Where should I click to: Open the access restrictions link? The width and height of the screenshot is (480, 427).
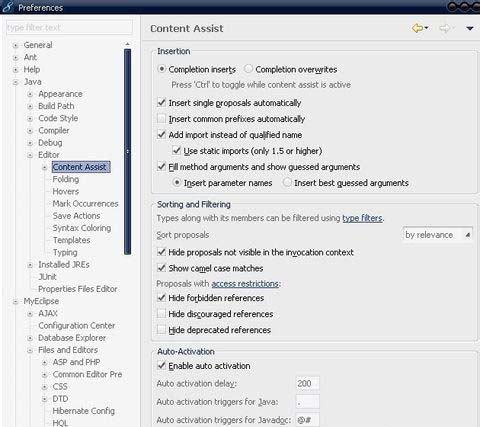(x=245, y=284)
